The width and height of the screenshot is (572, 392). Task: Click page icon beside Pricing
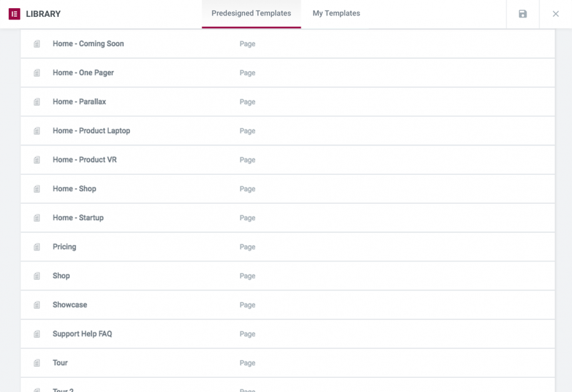(37, 247)
